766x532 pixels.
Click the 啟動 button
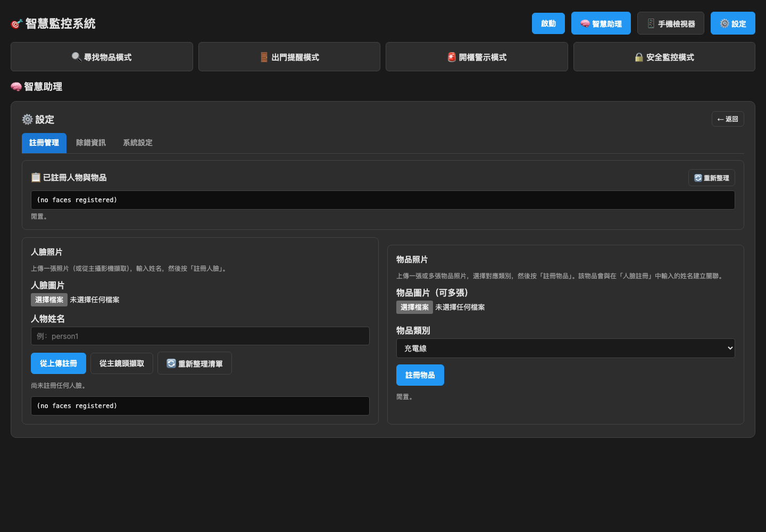[548, 23]
